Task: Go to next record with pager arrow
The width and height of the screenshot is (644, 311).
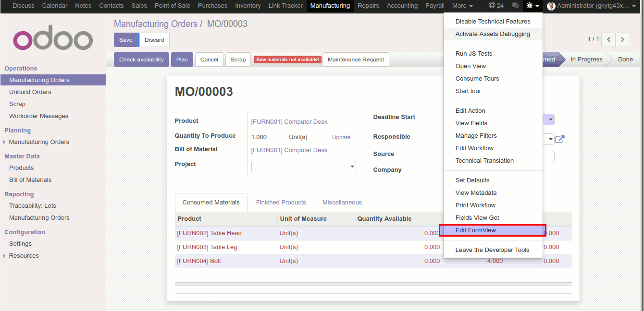Action: 623,39
